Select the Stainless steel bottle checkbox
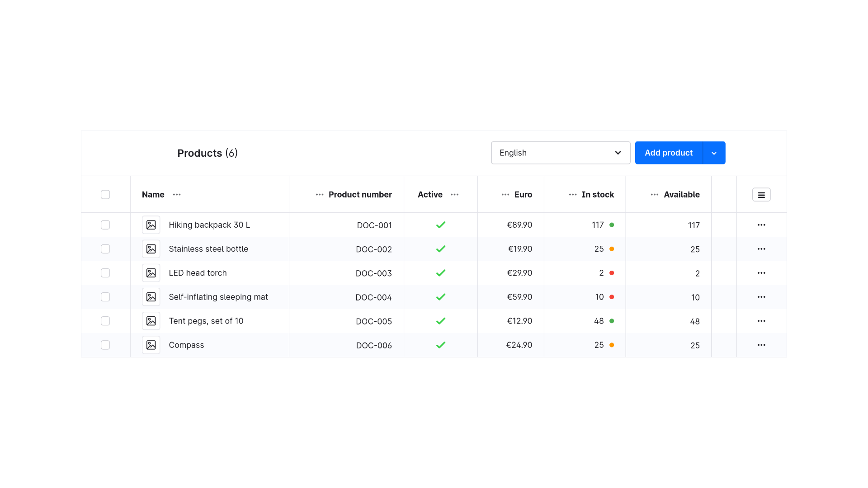 [x=105, y=249]
